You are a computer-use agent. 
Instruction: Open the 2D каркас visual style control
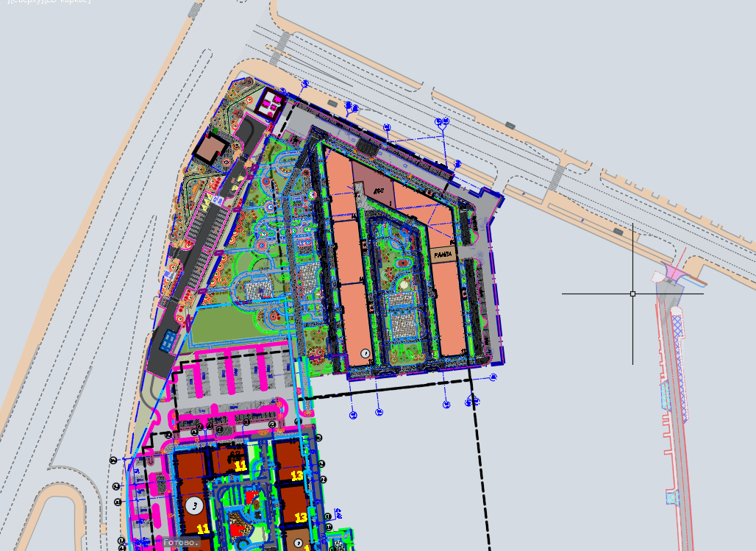pyautogui.click(x=67, y=1)
